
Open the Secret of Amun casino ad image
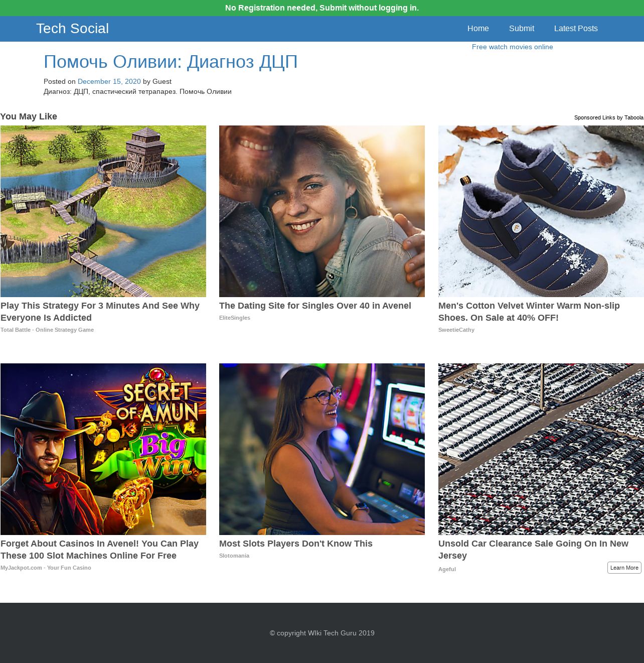(x=103, y=449)
